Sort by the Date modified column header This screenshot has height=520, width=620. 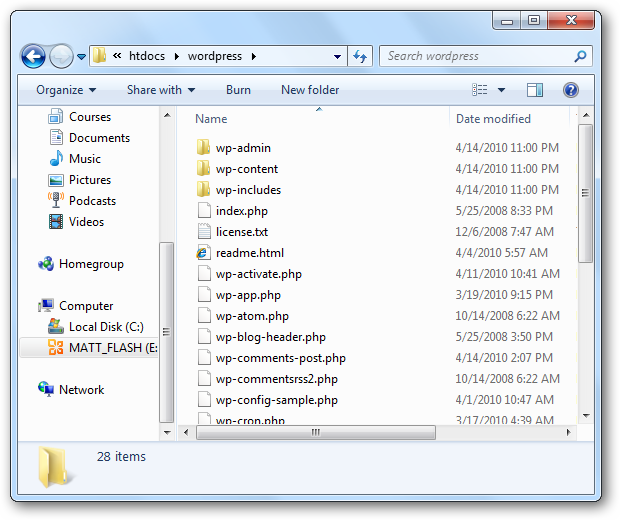[x=493, y=119]
